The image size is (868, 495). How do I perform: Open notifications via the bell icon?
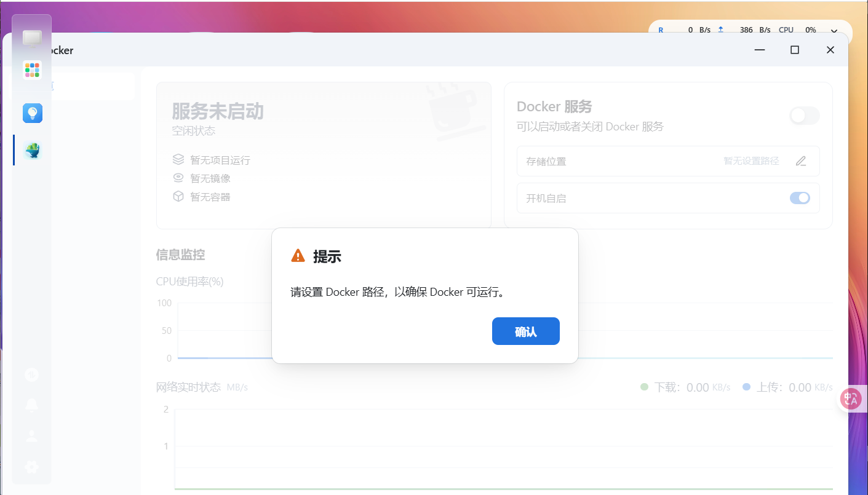point(31,405)
